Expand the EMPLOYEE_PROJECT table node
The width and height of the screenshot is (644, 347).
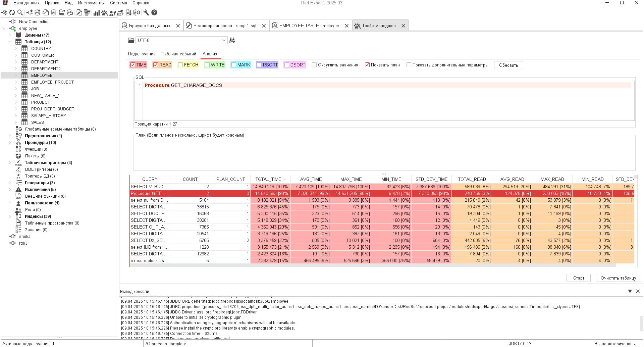point(16,82)
